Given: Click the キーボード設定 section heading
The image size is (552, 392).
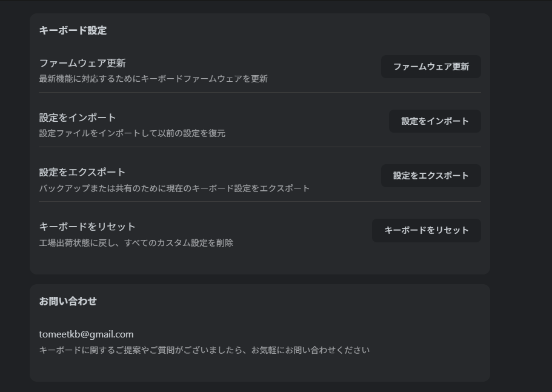Looking at the screenshot, I should [x=73, y=30].
